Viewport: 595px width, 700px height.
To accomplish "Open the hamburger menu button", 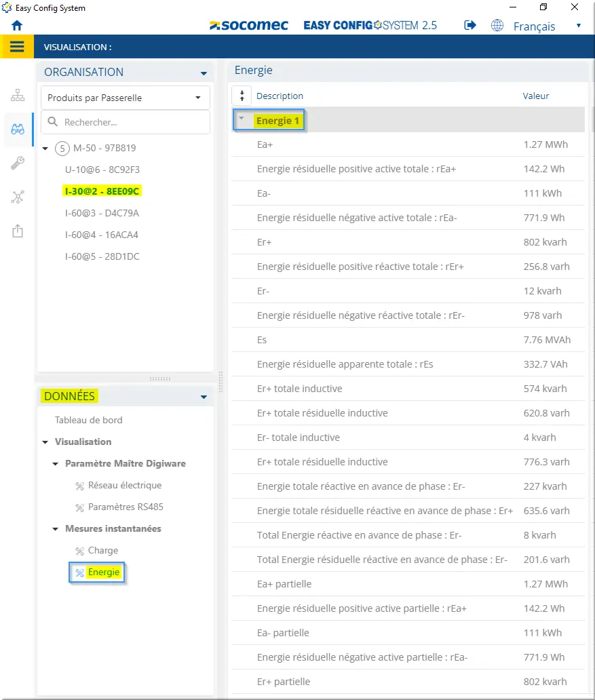I will [17, 47].
